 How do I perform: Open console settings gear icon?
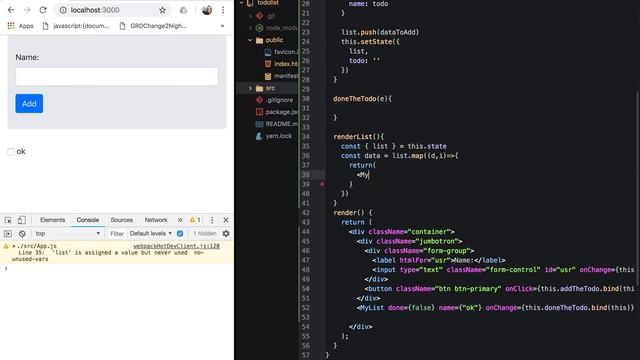[x=226, y=233]
